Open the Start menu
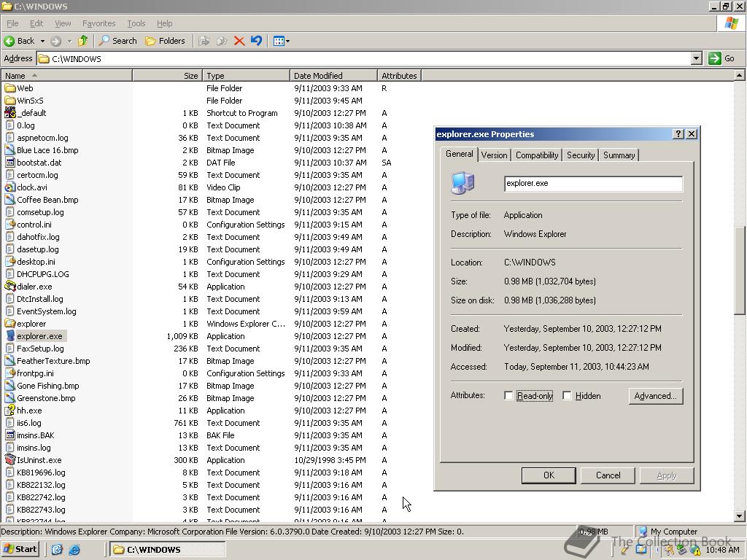The image size is (747, 560). point(20,549)
